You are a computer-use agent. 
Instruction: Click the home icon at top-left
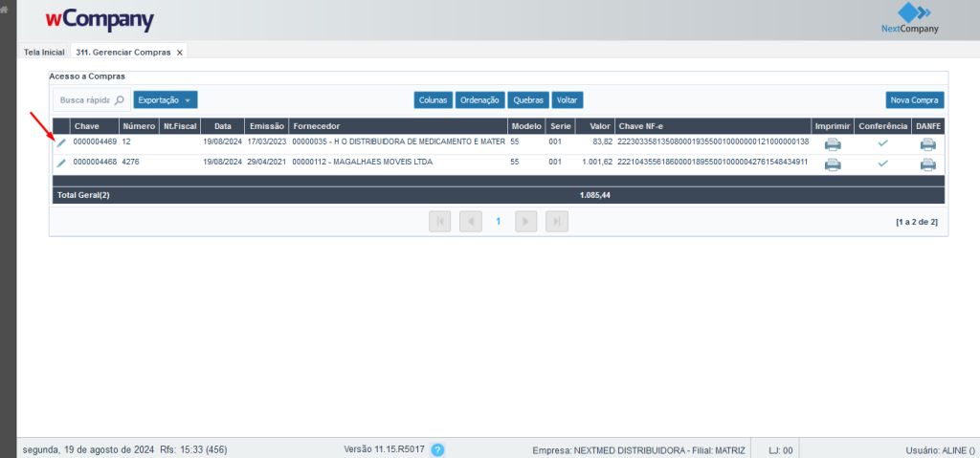4,9
